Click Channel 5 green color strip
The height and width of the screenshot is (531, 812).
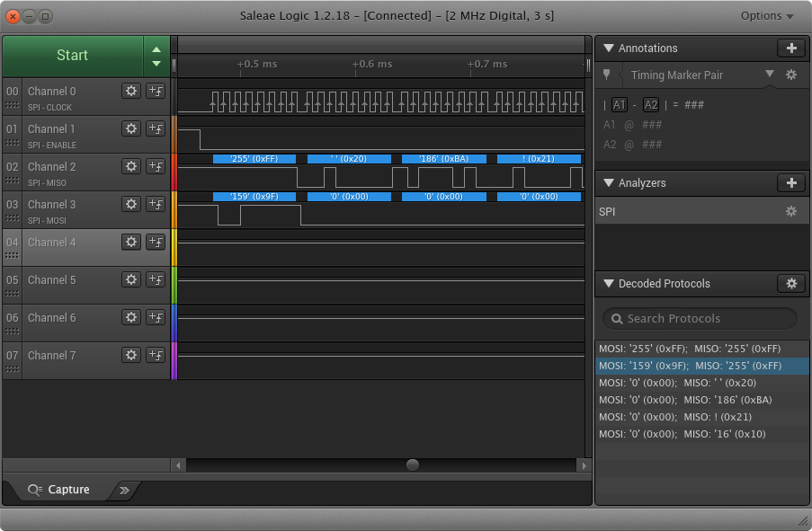174,285
